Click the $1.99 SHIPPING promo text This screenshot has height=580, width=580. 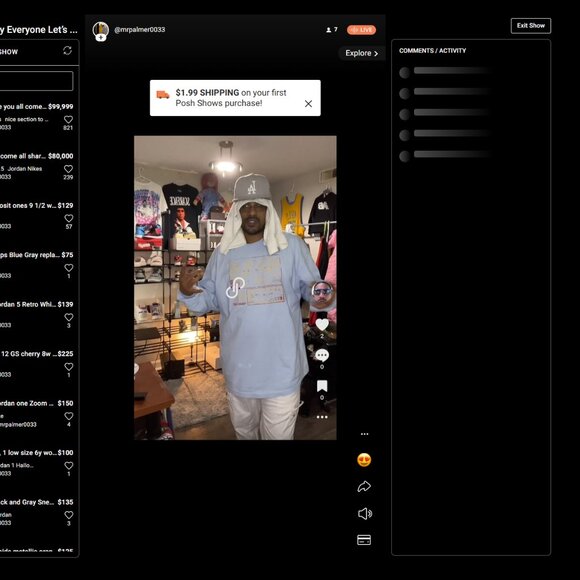tap(207, 92)
